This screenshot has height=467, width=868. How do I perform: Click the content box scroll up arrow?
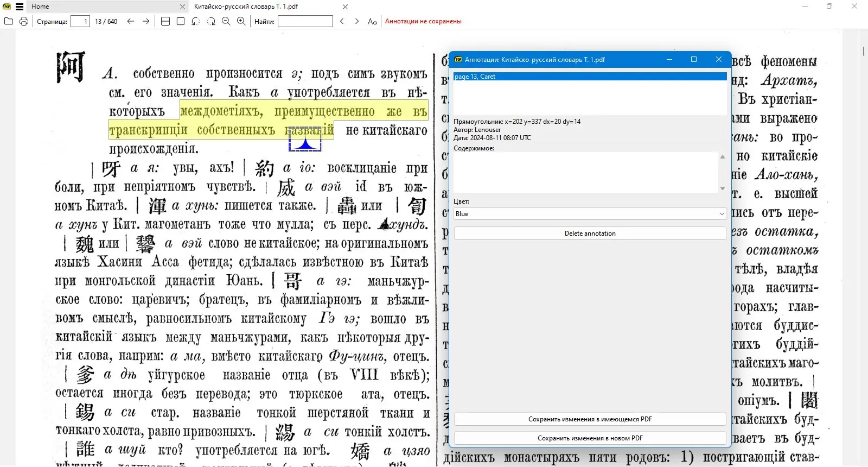point(723,157)
